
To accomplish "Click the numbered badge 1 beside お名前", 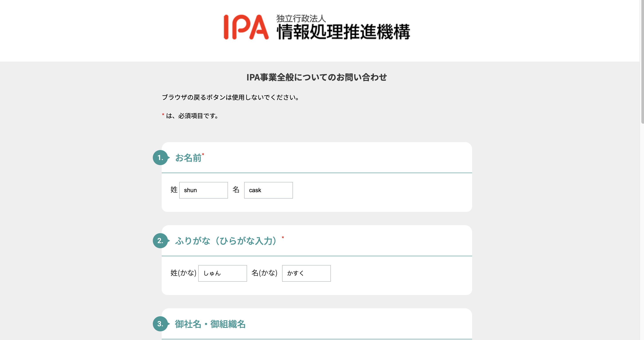I will pyautogui.click(x=160, y=158).
